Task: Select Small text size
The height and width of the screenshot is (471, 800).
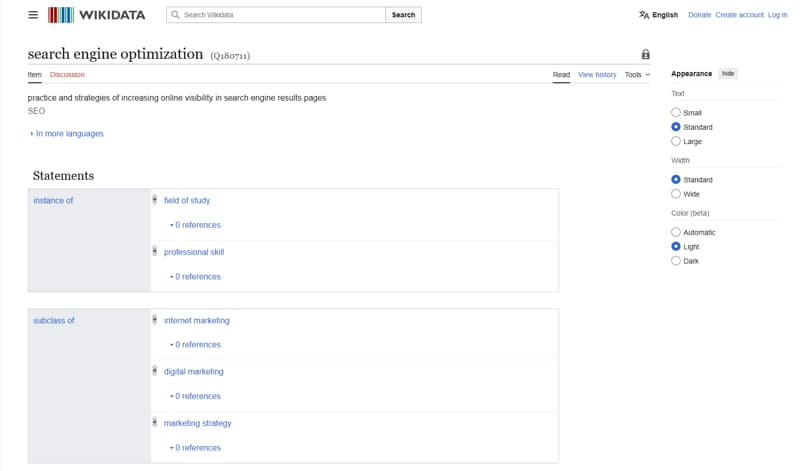Action: click(676, 112)
